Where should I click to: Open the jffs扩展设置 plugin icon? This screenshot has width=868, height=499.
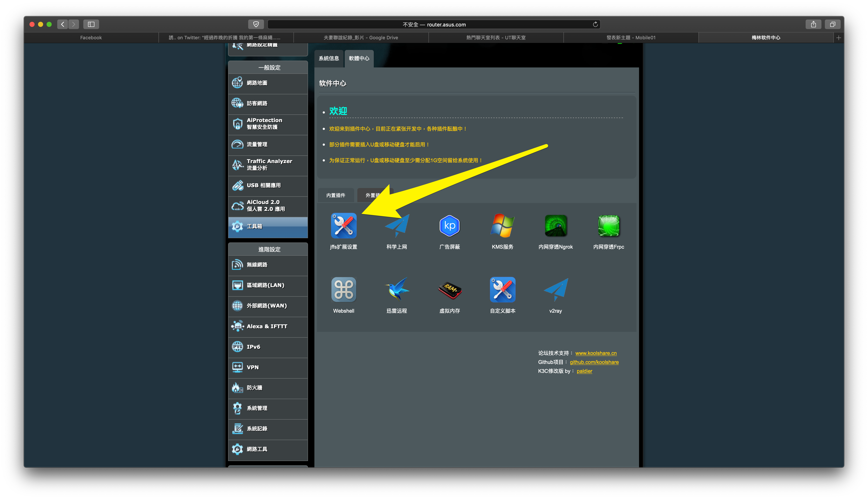[x=343, y=226]
